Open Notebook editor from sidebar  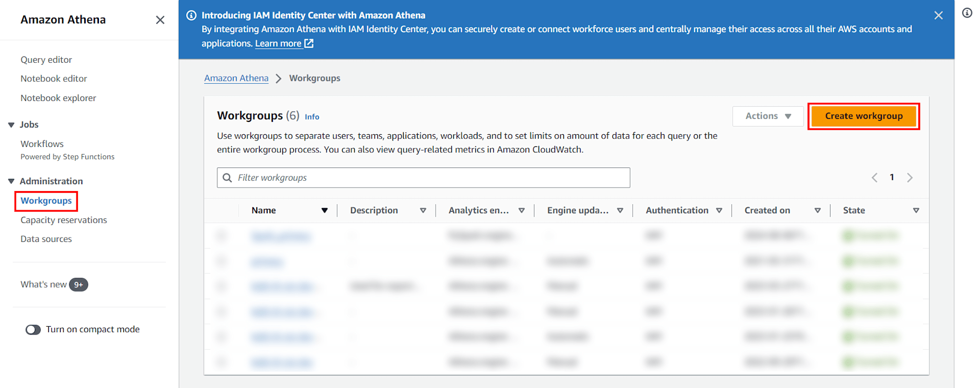pyautogui.click(x=54, y=79)
